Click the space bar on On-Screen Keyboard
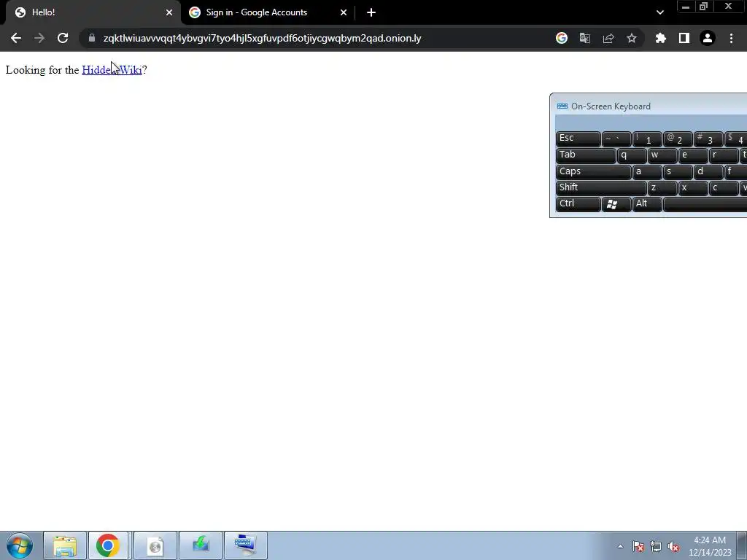Image resolution: width=747 pixels, height=560 pixels. pos(705,204)
